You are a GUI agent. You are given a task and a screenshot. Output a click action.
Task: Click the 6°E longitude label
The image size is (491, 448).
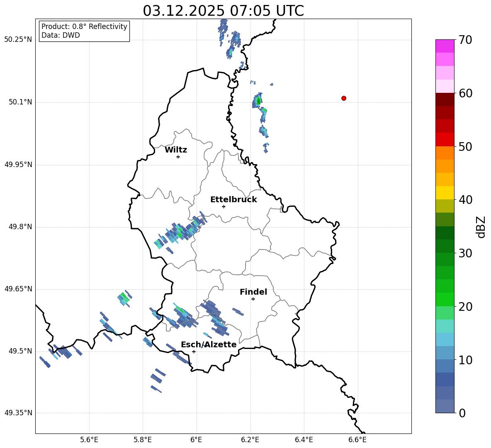coord(196,440)
